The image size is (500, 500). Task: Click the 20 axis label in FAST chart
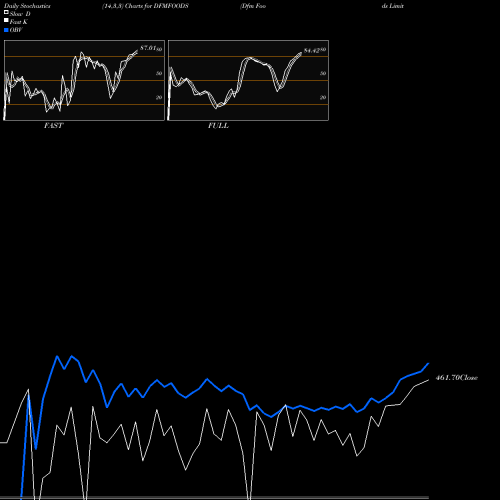(x=159, y=98)
